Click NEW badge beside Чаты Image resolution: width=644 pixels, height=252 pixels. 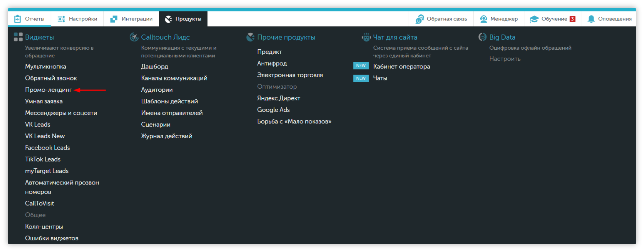(x=361, y=78)
